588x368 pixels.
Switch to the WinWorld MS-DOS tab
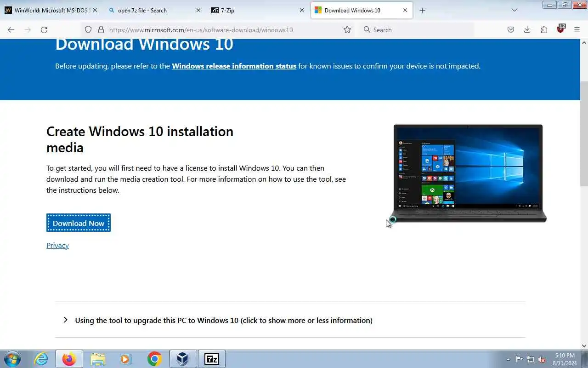point(51,10)
